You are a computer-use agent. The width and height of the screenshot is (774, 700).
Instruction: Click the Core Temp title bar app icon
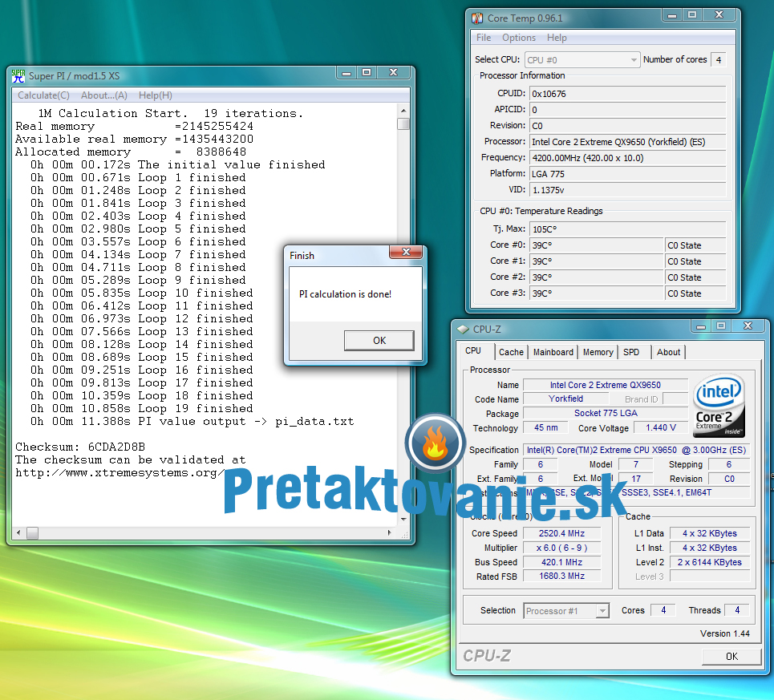tap(477, 18)
